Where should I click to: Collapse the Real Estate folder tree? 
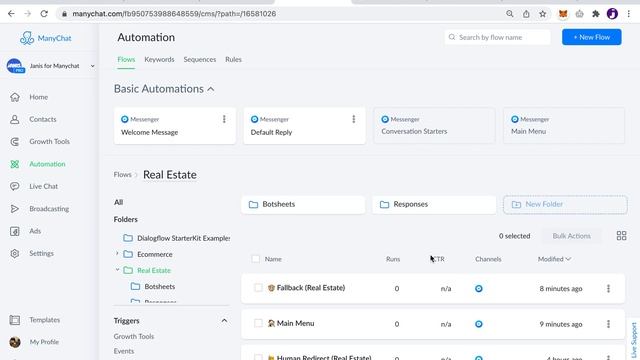pyautogui.click(x=117, y=270)
